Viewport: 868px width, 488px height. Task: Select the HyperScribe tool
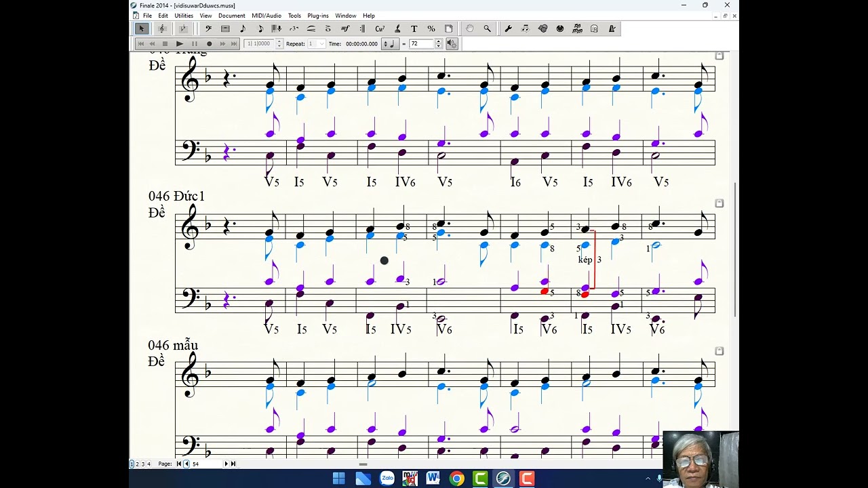[277, 28]
